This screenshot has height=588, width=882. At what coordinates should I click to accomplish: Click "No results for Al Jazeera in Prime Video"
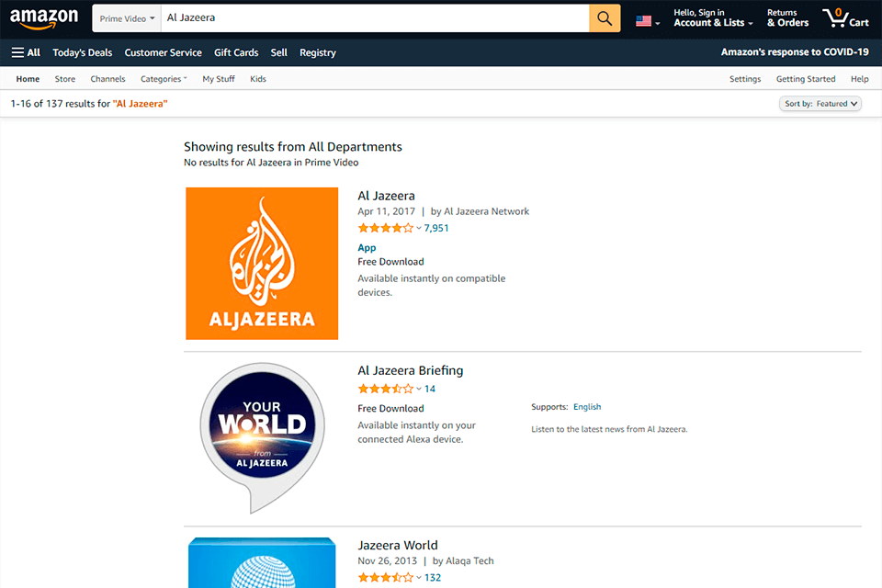click(271, 163)
